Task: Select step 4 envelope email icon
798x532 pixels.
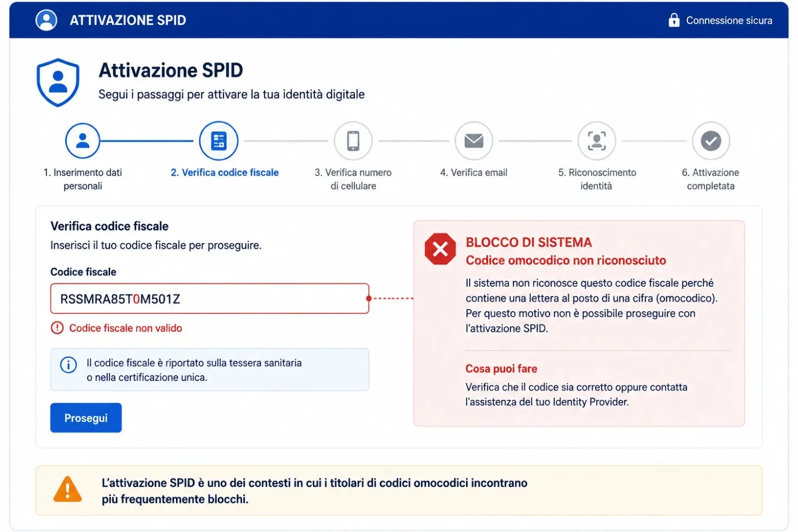Action: coord(474,141)
